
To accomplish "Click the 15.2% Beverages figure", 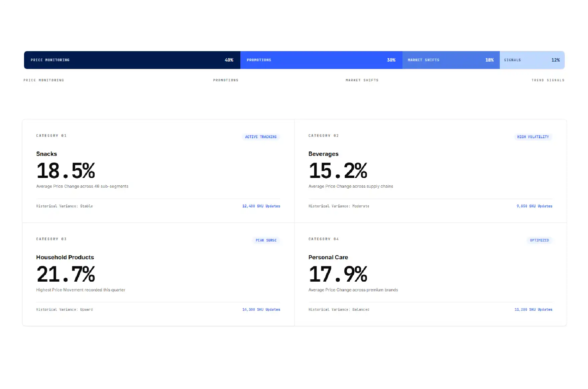I will (x=338, y=171).
